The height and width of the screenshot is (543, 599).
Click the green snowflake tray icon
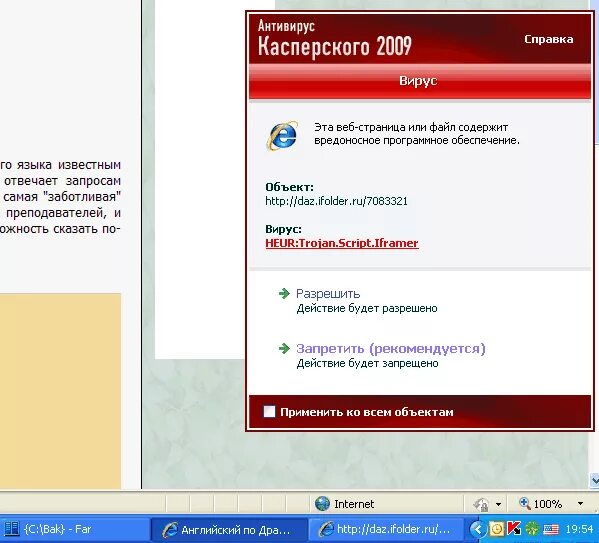coord(531,529)
